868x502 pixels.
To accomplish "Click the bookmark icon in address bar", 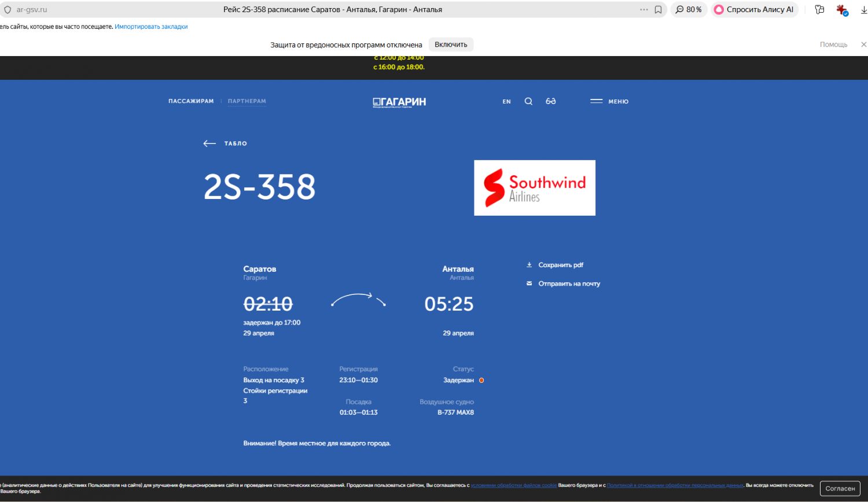I will 658,10.
